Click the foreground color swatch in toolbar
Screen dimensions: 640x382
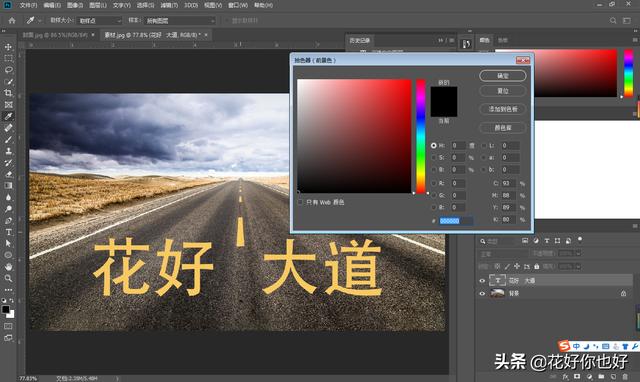click(x=6, y=309)
